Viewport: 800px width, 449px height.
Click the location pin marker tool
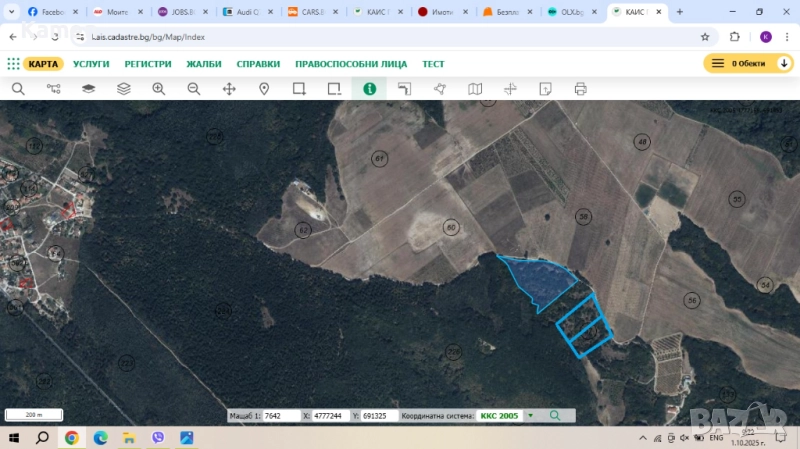[264, 88]
